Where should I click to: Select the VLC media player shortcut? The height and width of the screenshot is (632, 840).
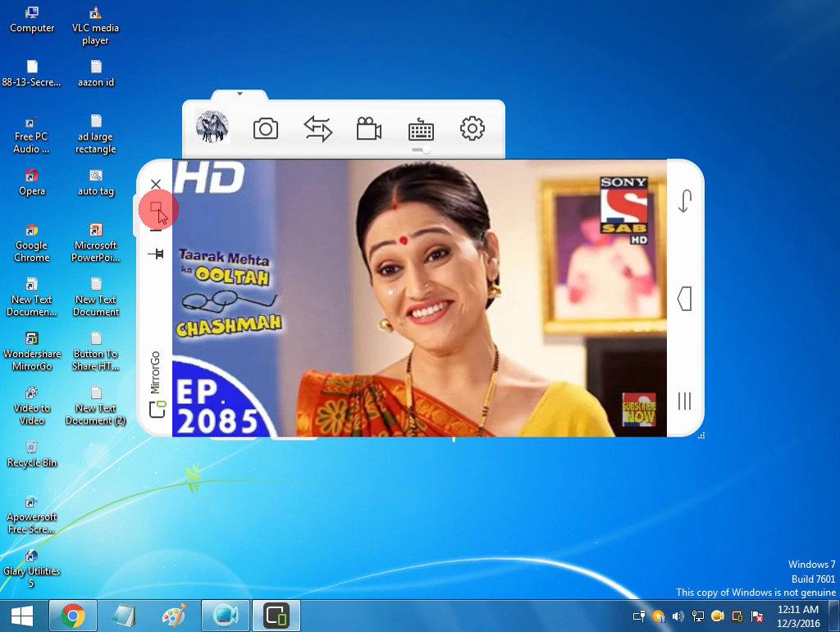coord(95,26)
